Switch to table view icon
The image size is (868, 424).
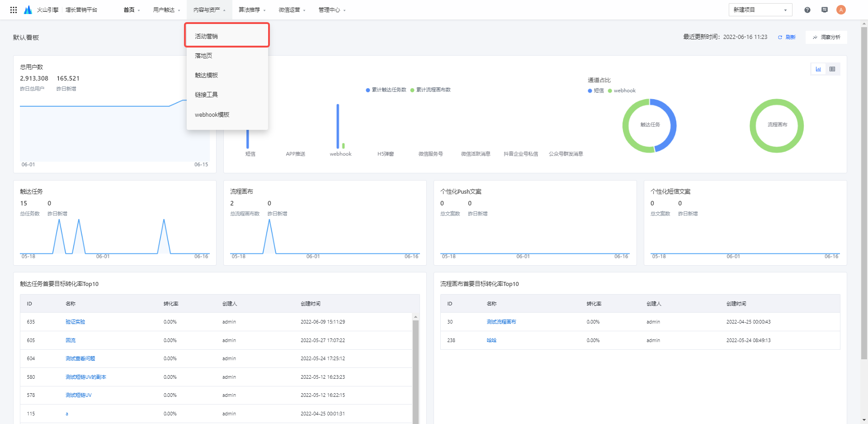832,69
